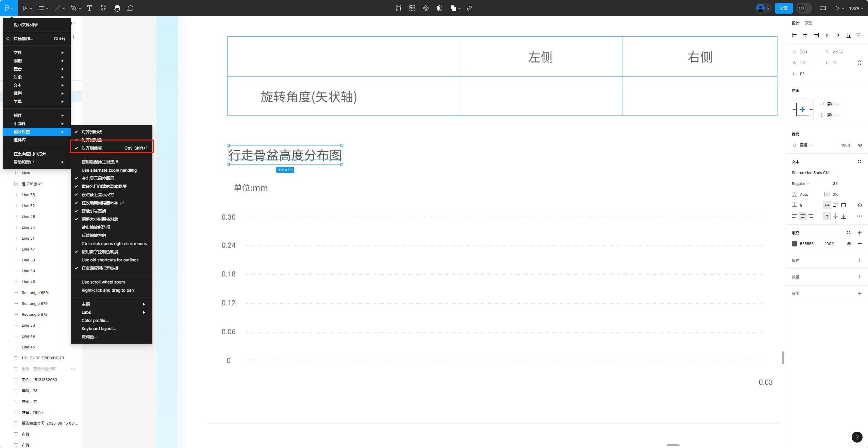Expand the 主题 theme submenu
This screenshot has width=868, height=448.
[x=112, y=304]
